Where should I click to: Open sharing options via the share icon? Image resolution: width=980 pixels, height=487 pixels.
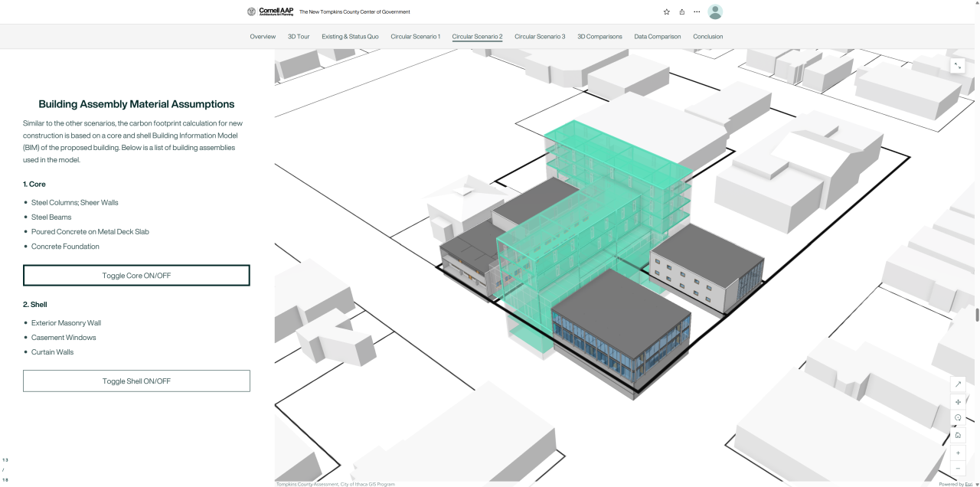point(681,11)
